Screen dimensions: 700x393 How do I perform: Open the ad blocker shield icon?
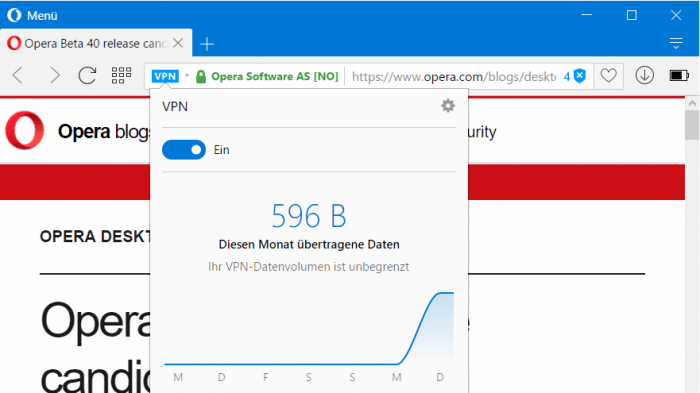point(579,76)
